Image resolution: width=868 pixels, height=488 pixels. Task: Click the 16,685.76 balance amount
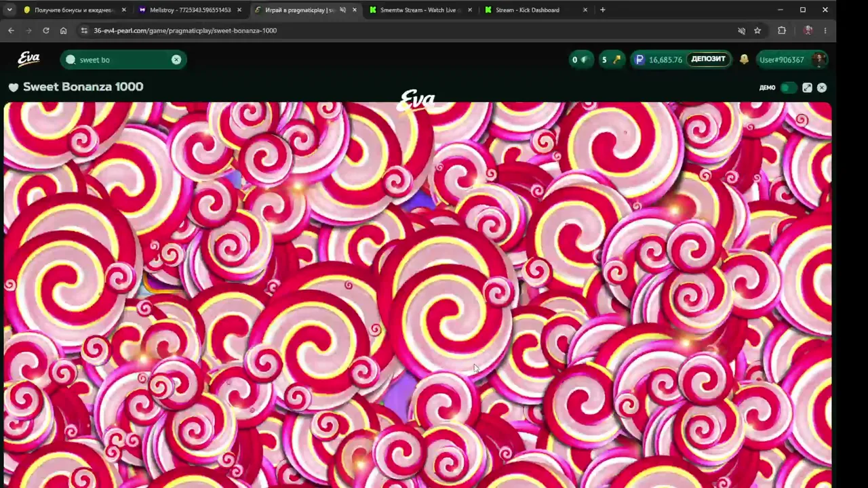665,60
